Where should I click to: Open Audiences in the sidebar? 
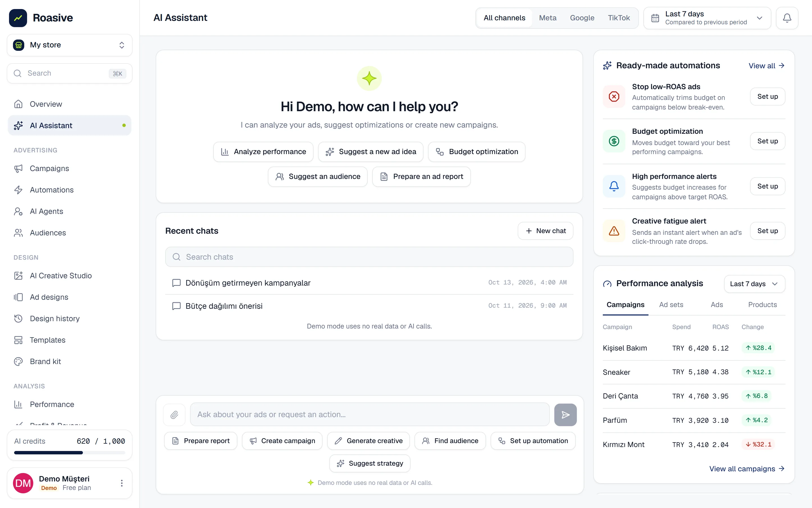pos(69,233)
